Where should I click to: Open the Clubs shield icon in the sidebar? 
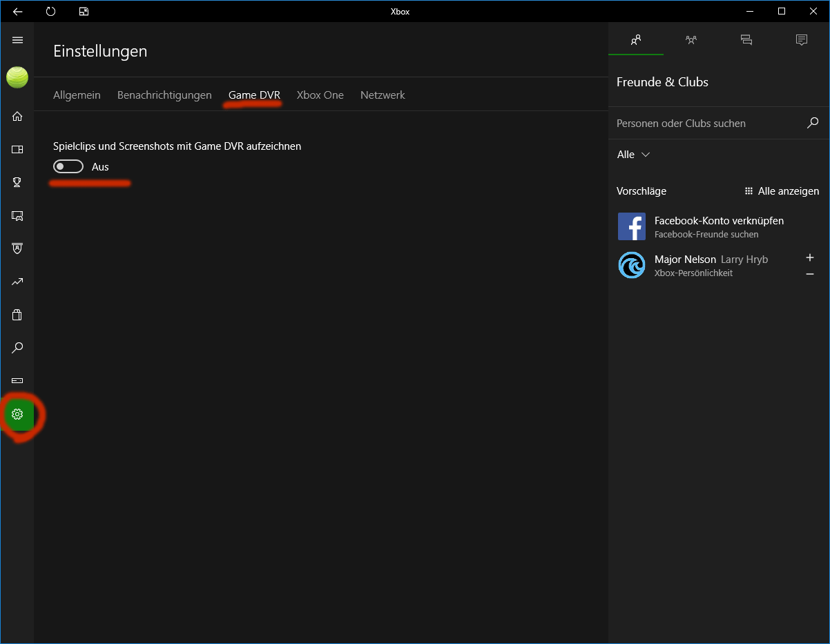point(17,248)
